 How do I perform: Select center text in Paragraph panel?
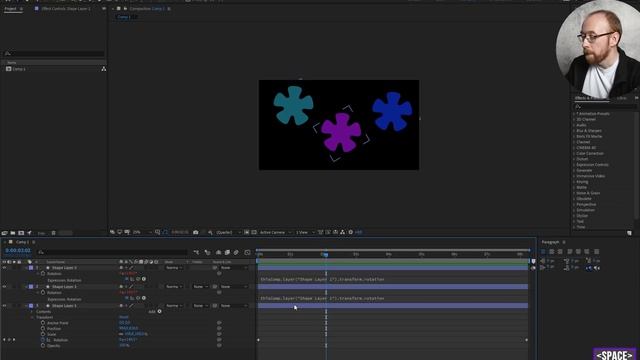click(x=551, y=251)
